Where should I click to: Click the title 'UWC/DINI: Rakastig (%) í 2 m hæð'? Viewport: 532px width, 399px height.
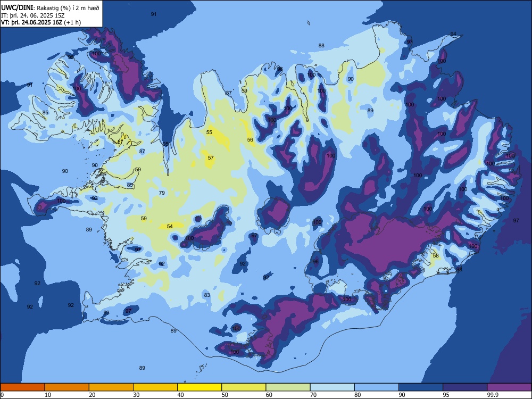point(50,7)
